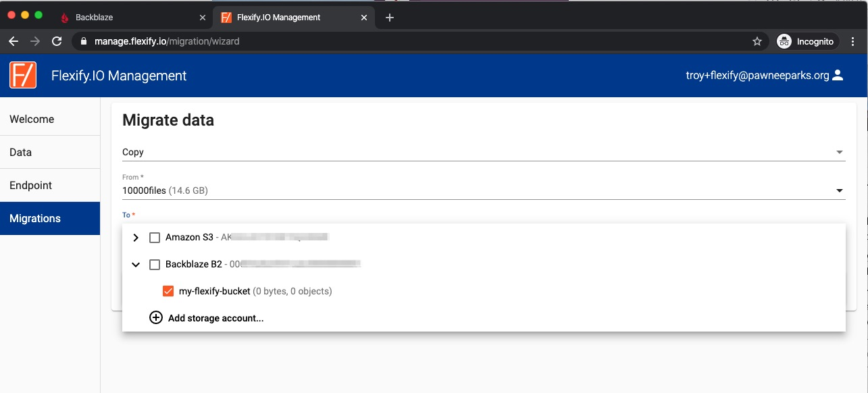Open the Data section
The width and height of the screenshot is (868, 393).
[50, 152]
